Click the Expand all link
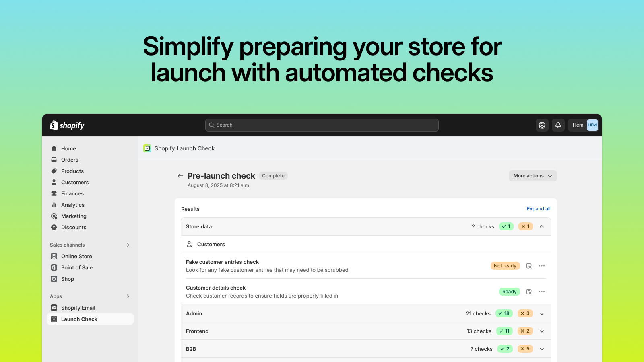Screen dimensions: 644x362 point(539,208)
